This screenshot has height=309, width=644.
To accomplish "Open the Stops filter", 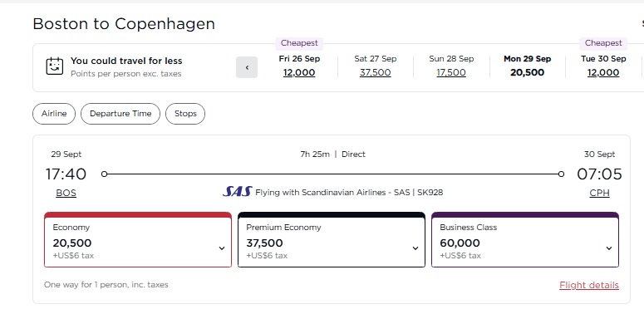I will coord(185,114).
